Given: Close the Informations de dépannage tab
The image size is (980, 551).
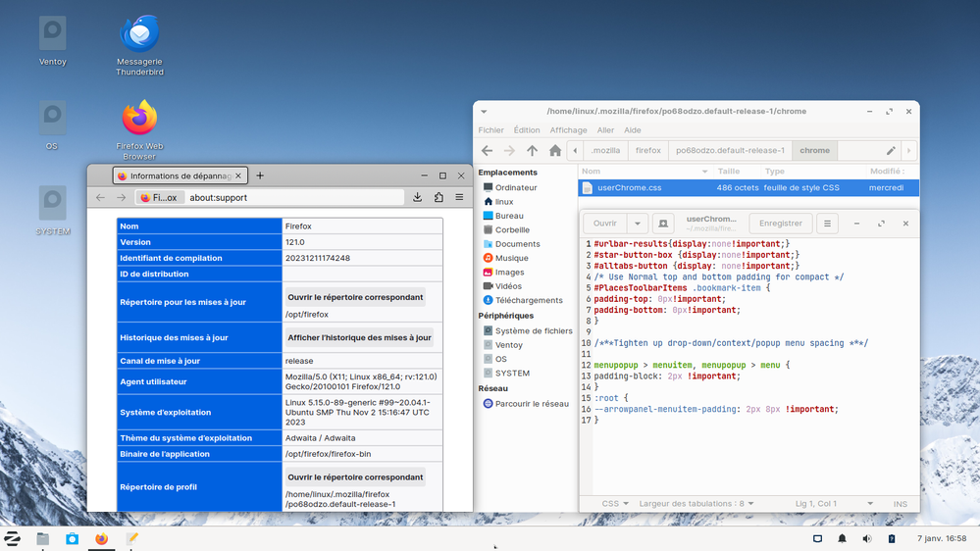Looking at the screenshot, I should [x=238, y=176].
